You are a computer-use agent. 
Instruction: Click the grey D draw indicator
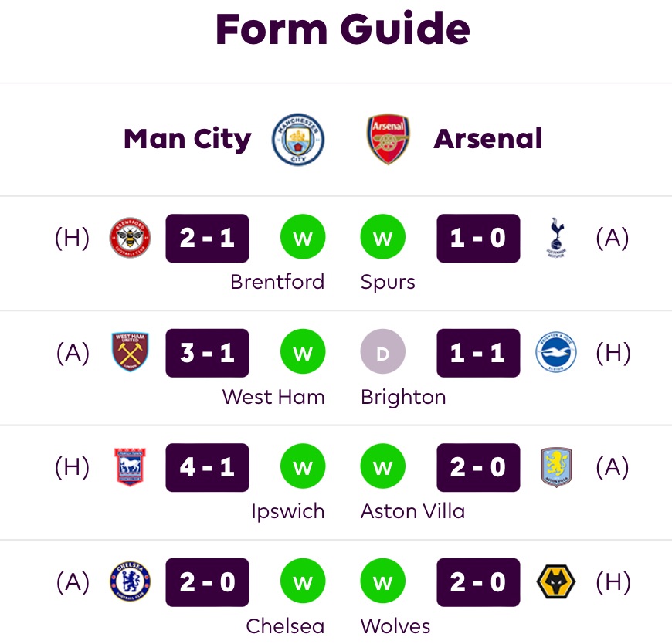[x=382, y=353]
